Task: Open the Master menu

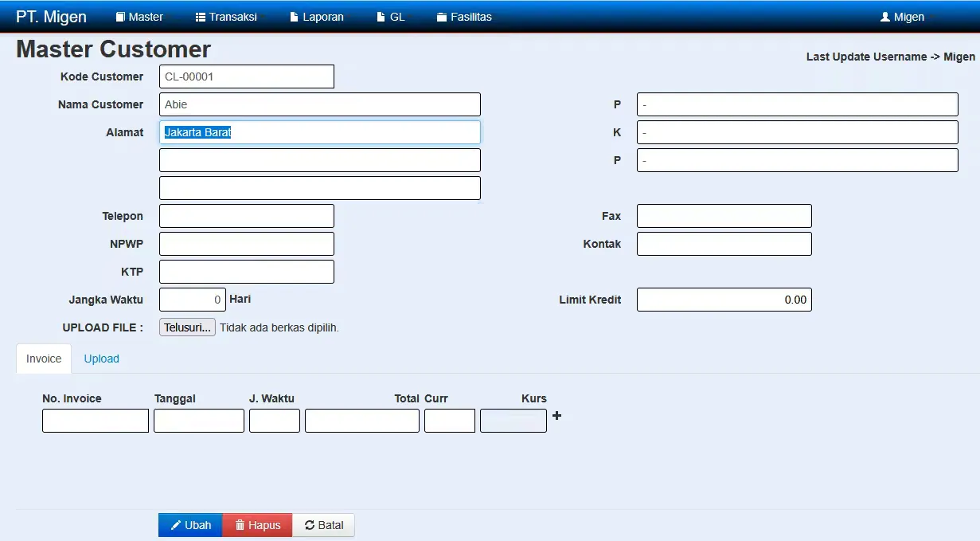Action: tap(139, 17)
